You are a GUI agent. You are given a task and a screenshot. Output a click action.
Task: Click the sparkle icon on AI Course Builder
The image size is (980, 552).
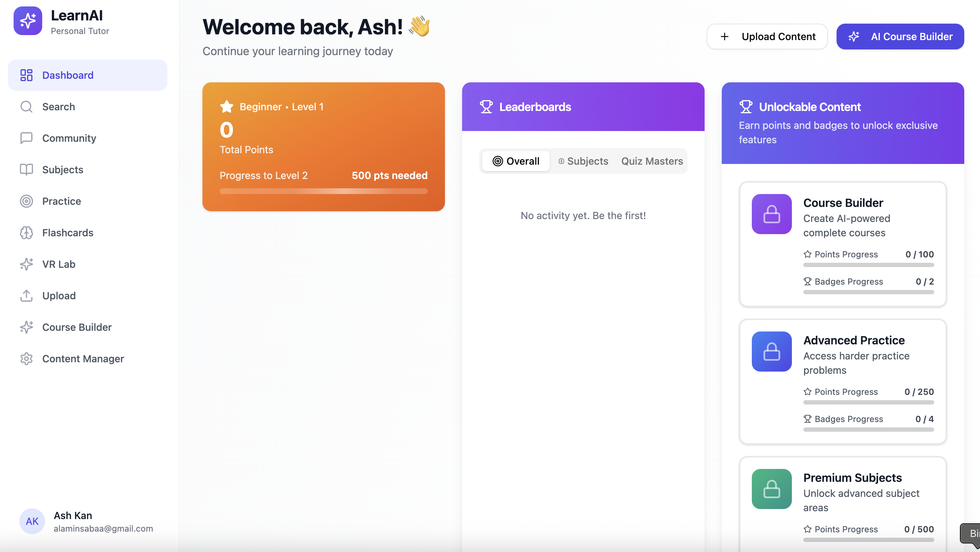(x=854, y=37)
